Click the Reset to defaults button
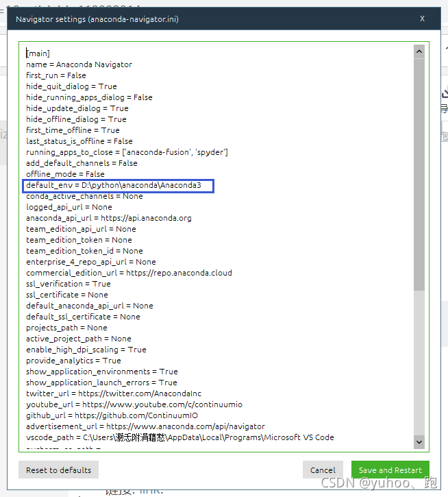The height and width of the screenshot is (497, 448). pyautogui.click(x=59, y=470)
